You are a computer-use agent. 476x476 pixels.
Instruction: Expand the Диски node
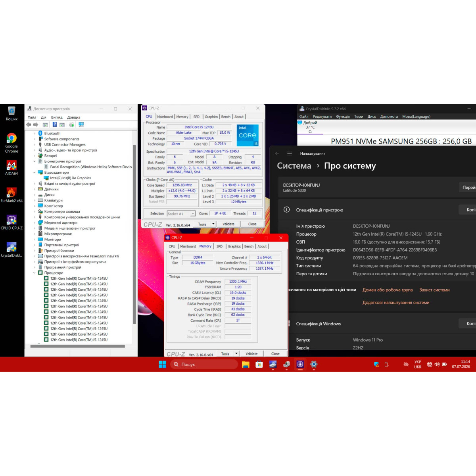pos(35,195)
